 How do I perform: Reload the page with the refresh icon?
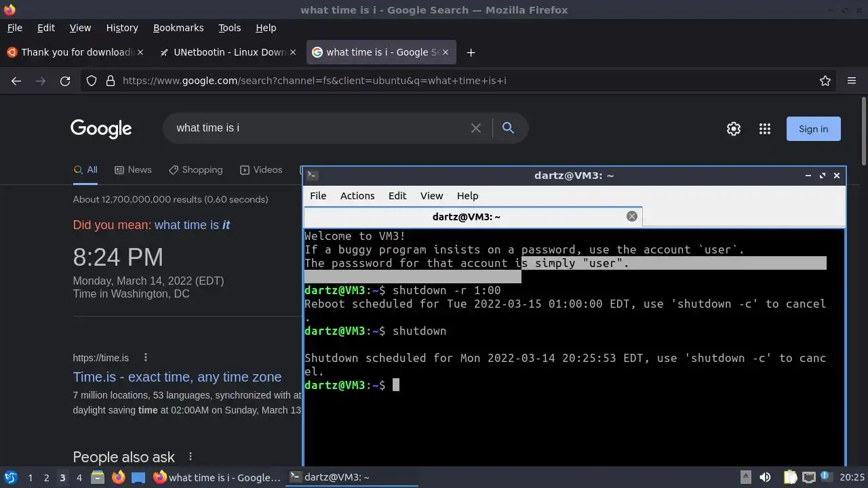click(65, 81)
